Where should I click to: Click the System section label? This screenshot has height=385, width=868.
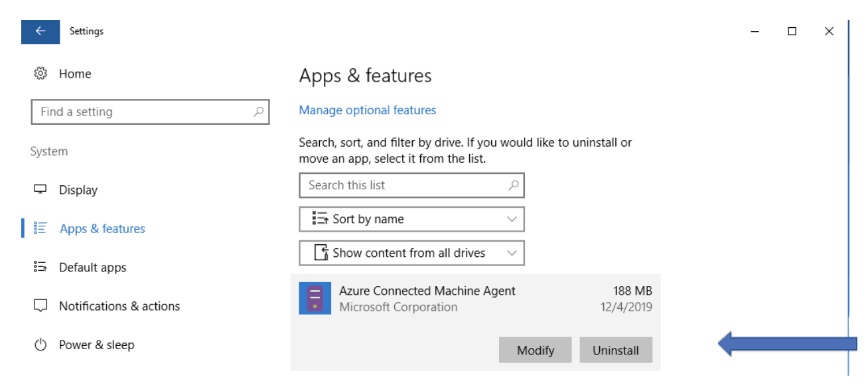pyautogui.click(x=49, y=151)
